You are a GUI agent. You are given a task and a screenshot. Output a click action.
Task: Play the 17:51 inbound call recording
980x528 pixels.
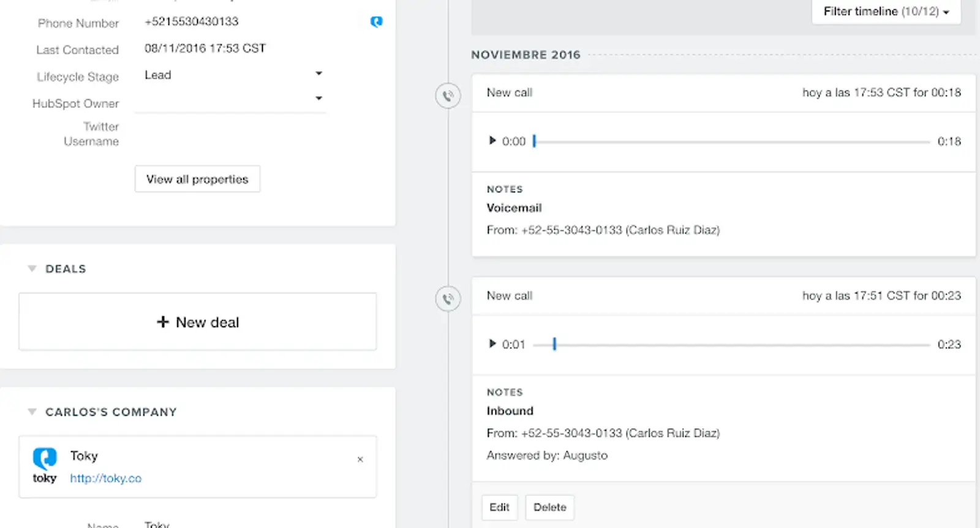[x=492, y=344]
